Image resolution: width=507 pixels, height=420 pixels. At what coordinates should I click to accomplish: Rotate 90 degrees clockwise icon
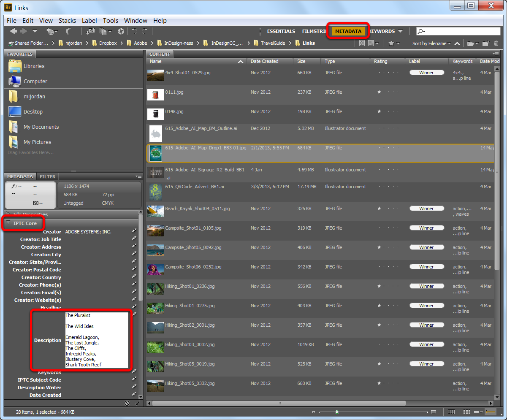pyautogui.click(x=145, y=31)
